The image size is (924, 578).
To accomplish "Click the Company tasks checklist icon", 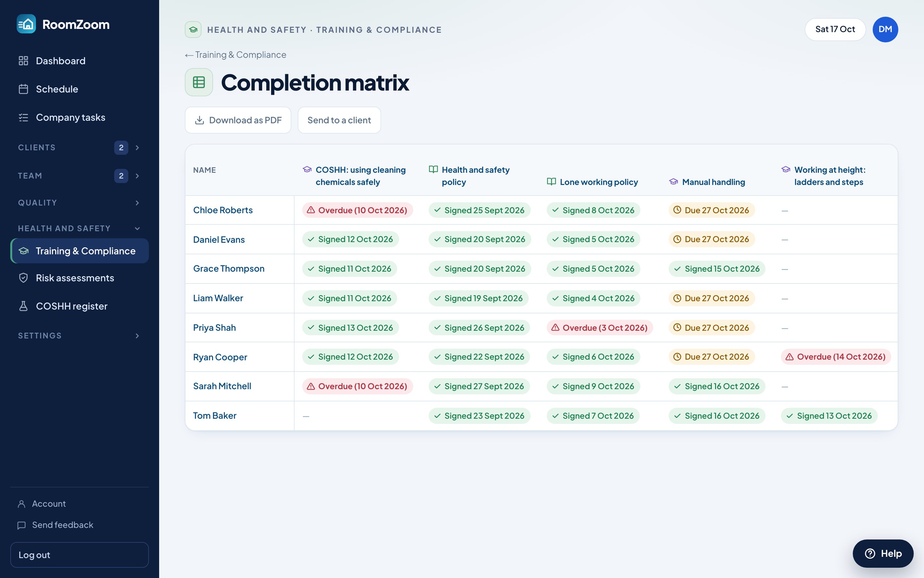I will [x=23, y=117].
